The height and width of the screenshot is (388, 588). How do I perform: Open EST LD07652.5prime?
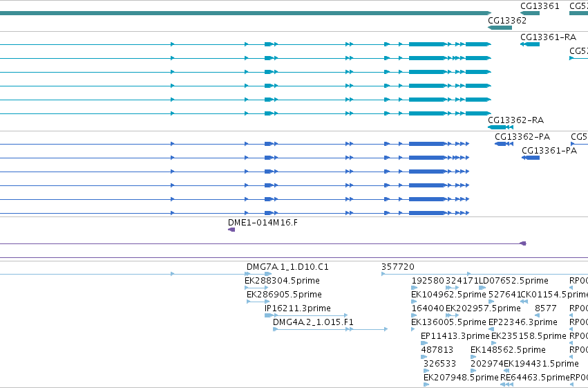tap(514, 281)
